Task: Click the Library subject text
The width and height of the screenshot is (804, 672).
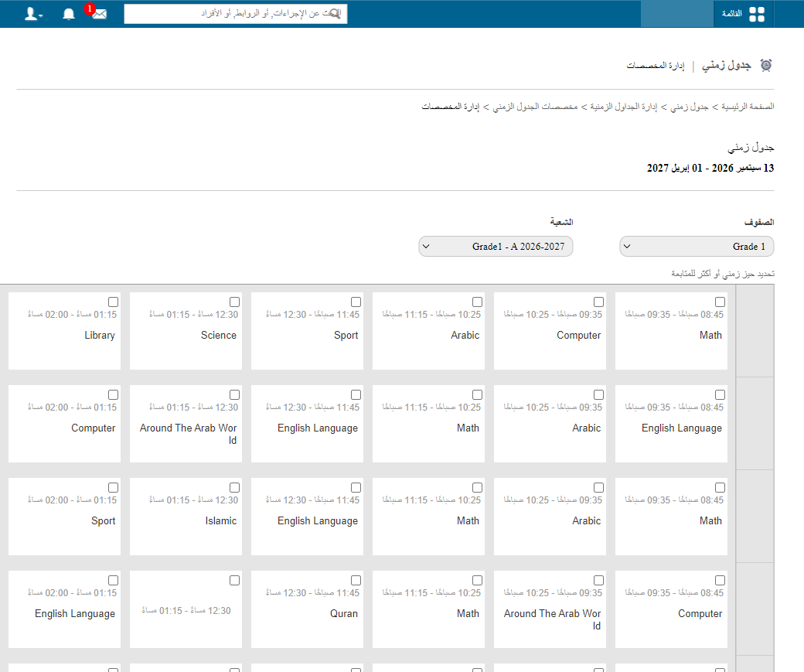Action: (x=100, y=335)
